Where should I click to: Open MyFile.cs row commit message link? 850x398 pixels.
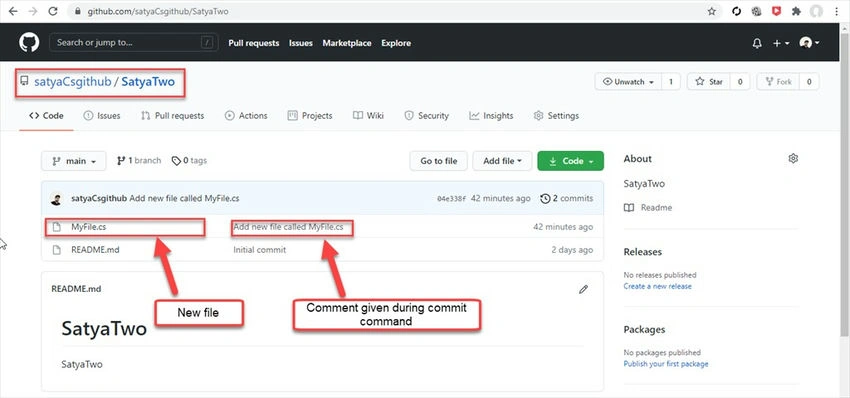click(x=288, y=227)
